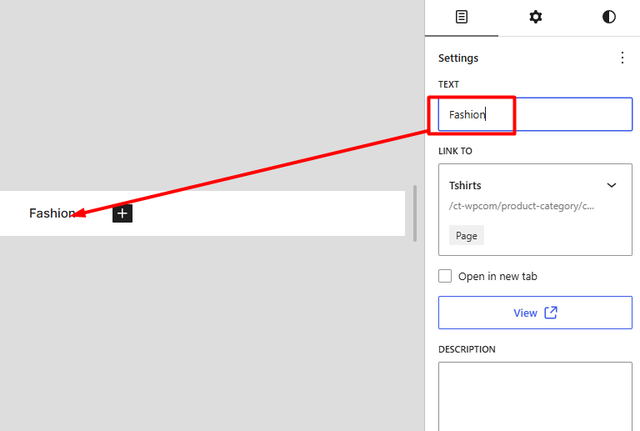The width and height of the screenshot is (640, 431).
Task: Click the Settings panel heading
Action: click(458, 58)
